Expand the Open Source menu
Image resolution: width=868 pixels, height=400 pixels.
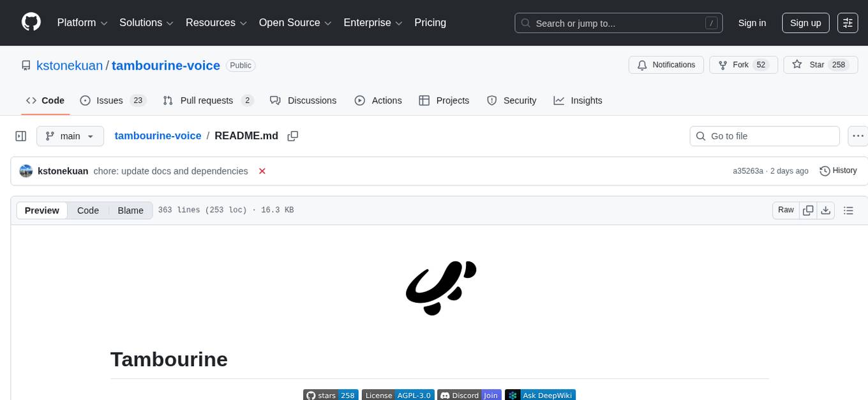(295, 23)
